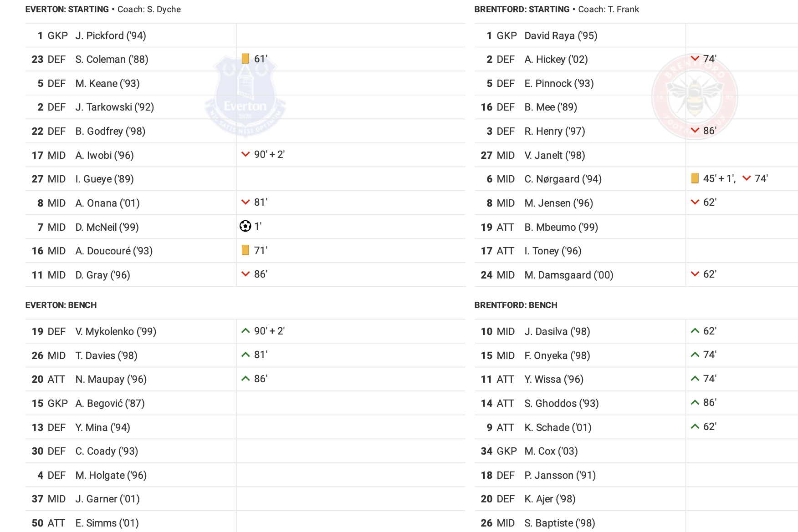Open J. Tarkowski's player page

(115, 107)
